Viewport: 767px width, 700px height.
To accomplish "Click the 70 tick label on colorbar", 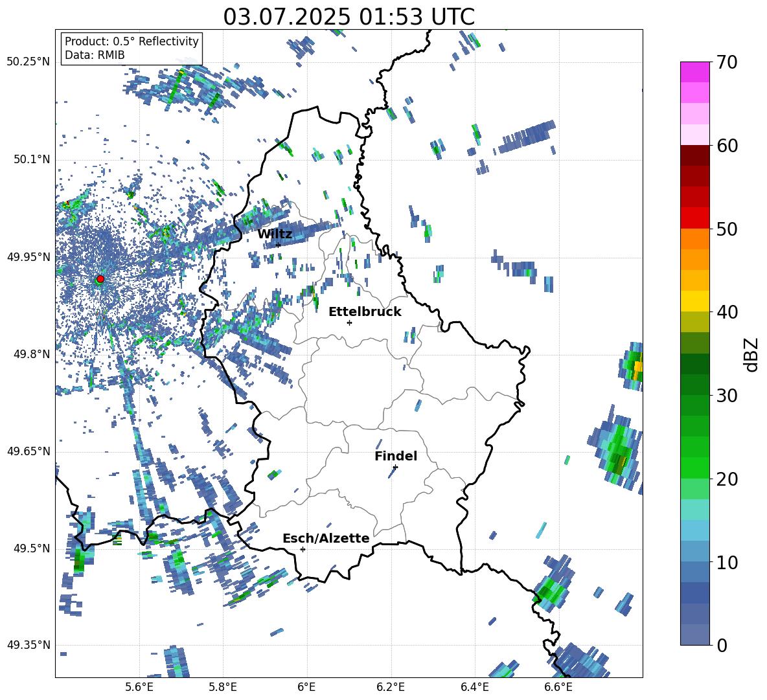I will tap(726, 63).
